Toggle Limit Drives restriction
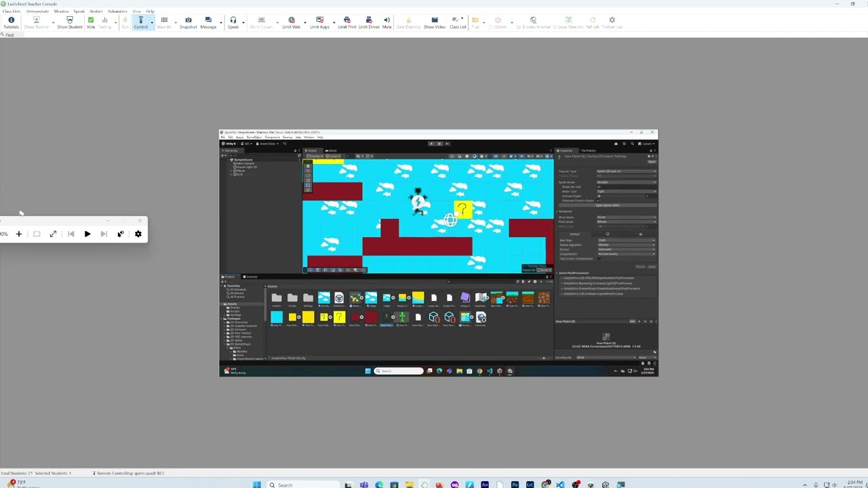 369,23
